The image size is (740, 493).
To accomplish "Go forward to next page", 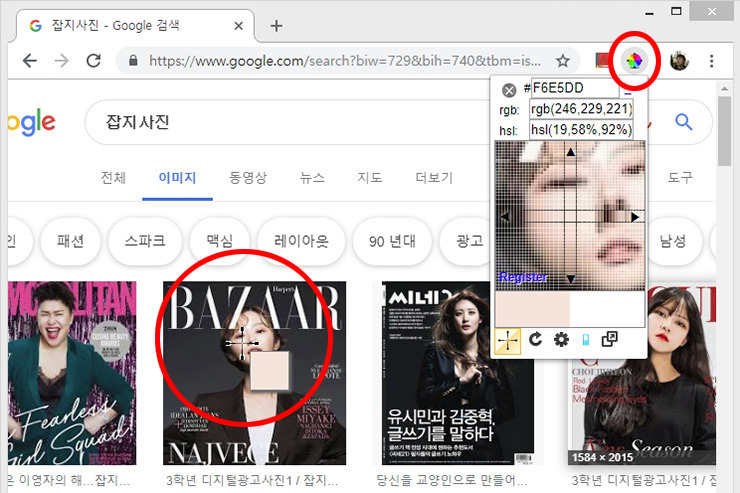I will coord(61,61).
